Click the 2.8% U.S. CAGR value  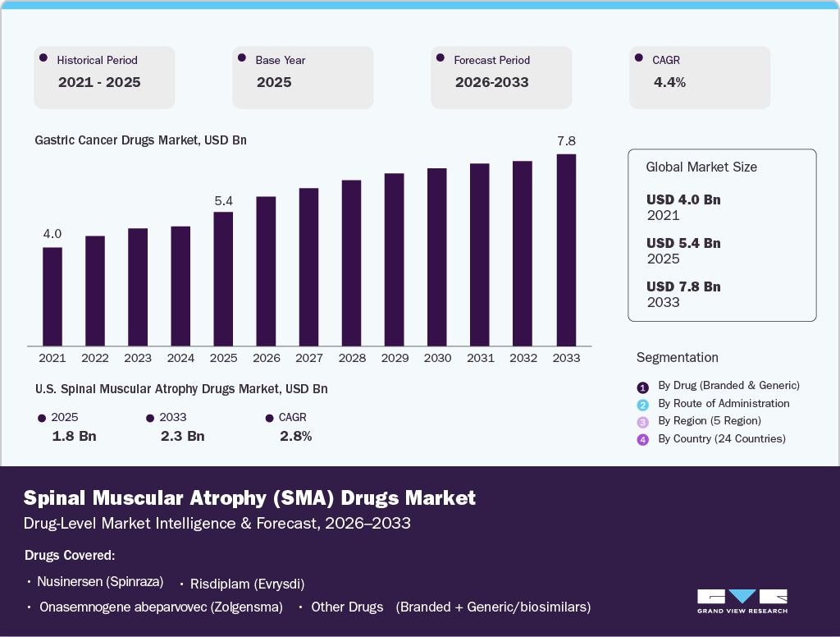295,436
